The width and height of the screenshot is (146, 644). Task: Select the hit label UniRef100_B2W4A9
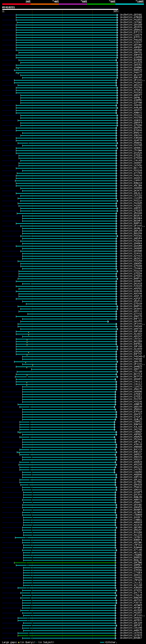[131, 547]
